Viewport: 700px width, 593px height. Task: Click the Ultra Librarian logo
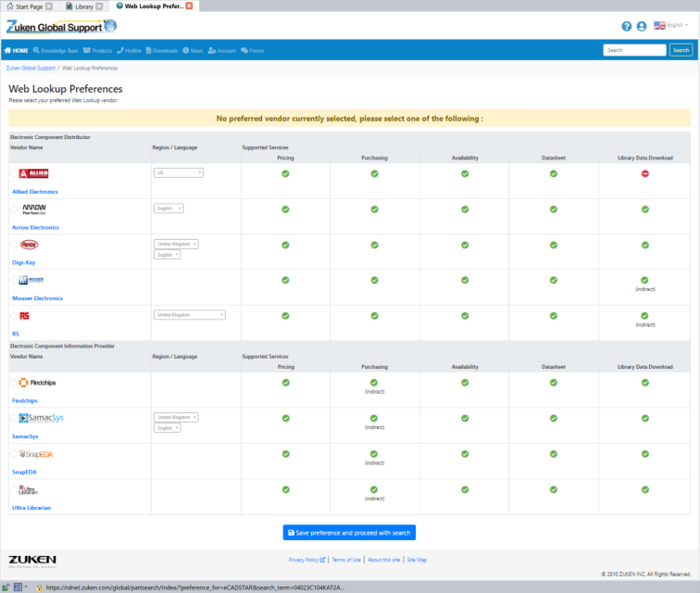point(28,490)
